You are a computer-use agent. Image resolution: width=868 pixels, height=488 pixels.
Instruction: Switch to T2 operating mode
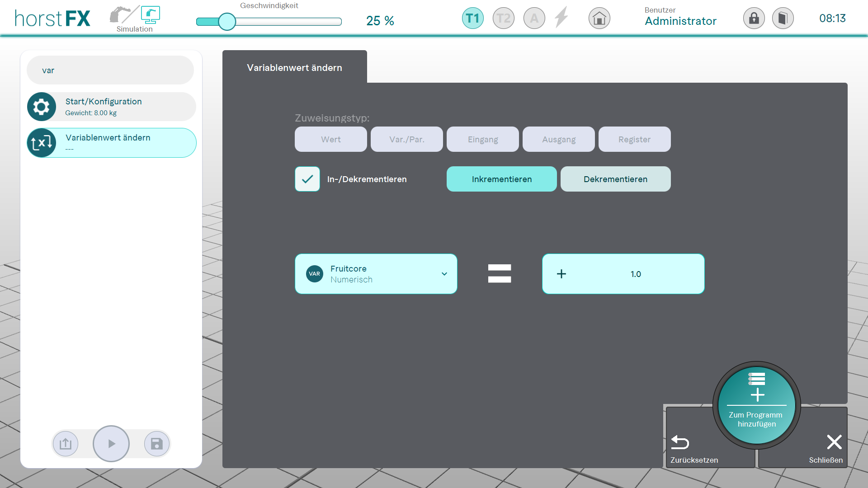click(503, 19)
